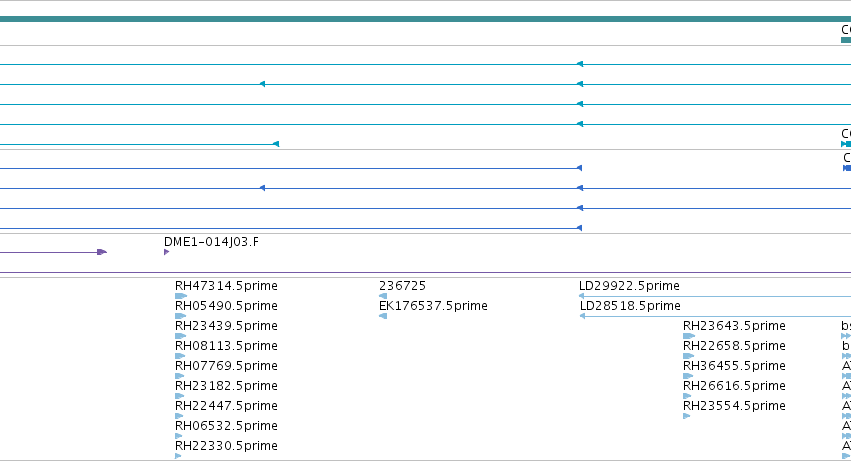851x461 pixels.
Task: Select the RH07769.5prime label
Action: coord(226,366)
